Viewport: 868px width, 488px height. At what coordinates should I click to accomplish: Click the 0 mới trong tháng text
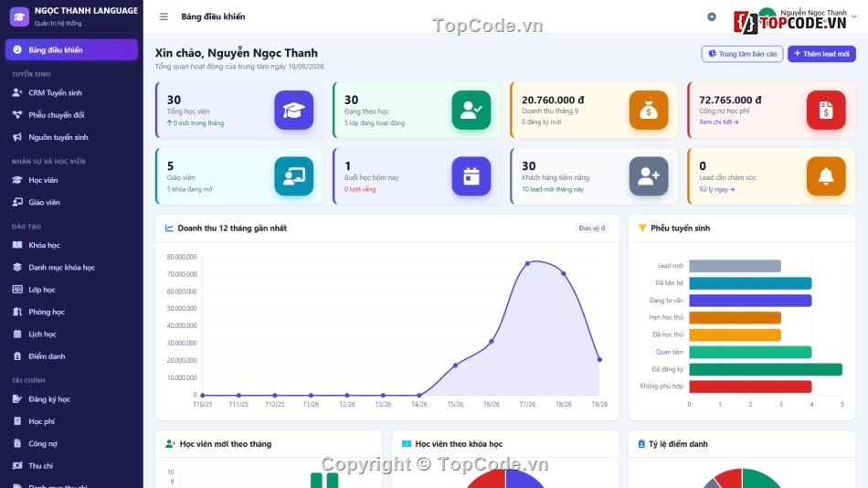(x=196, y=123)
